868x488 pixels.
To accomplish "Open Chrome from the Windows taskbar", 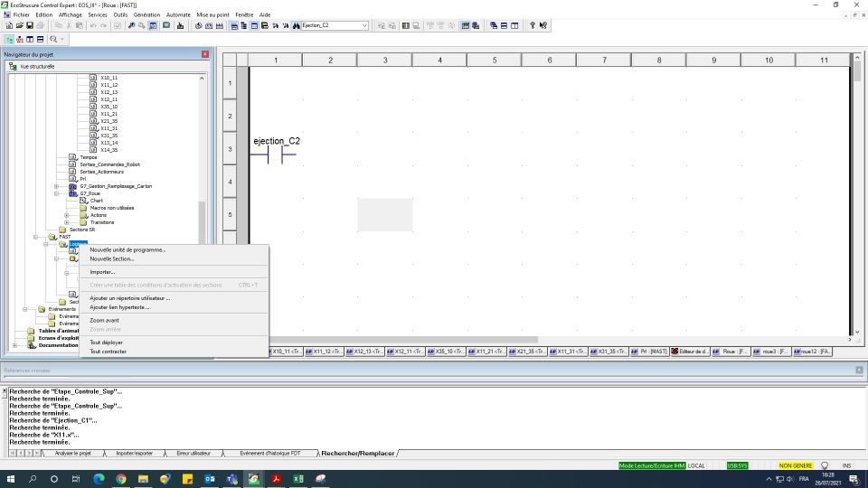I will pos(120,479).
